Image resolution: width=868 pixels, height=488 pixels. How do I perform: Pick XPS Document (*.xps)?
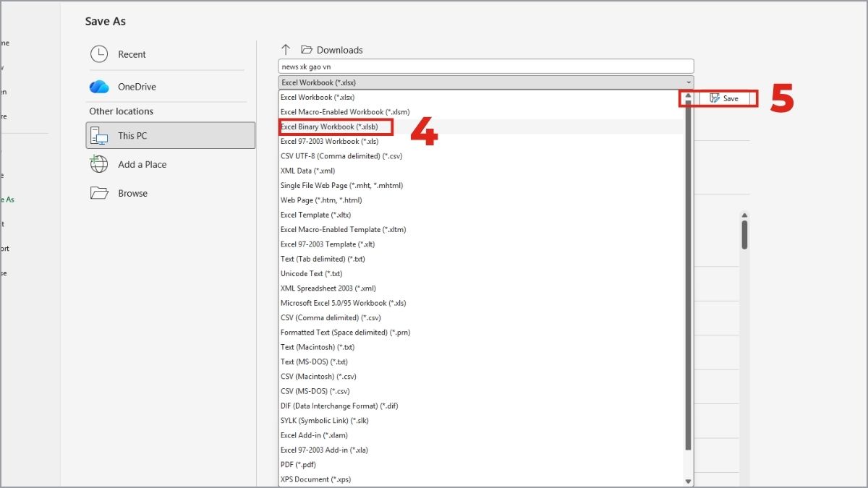pyautogui.click(x=481, y=479)
